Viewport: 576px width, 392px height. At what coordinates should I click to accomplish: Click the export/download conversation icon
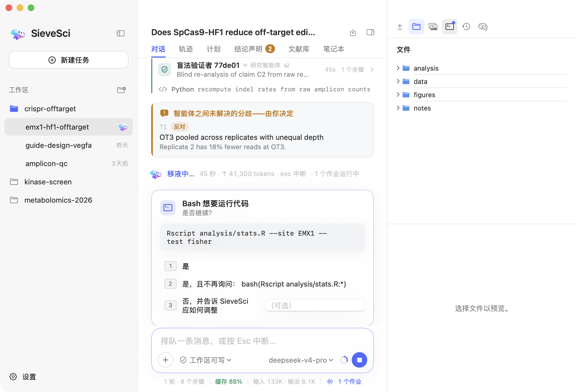[353, 32]
